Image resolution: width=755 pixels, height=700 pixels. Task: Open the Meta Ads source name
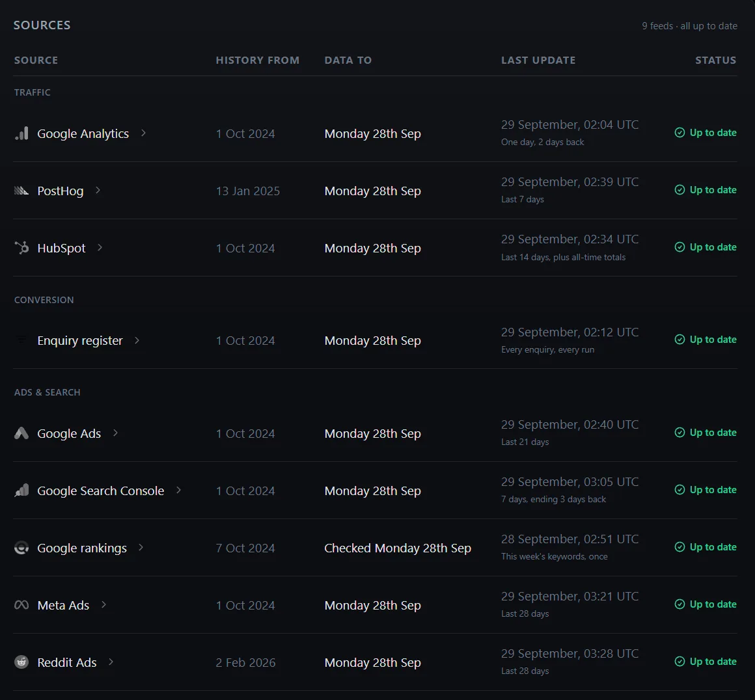[64, 605]
